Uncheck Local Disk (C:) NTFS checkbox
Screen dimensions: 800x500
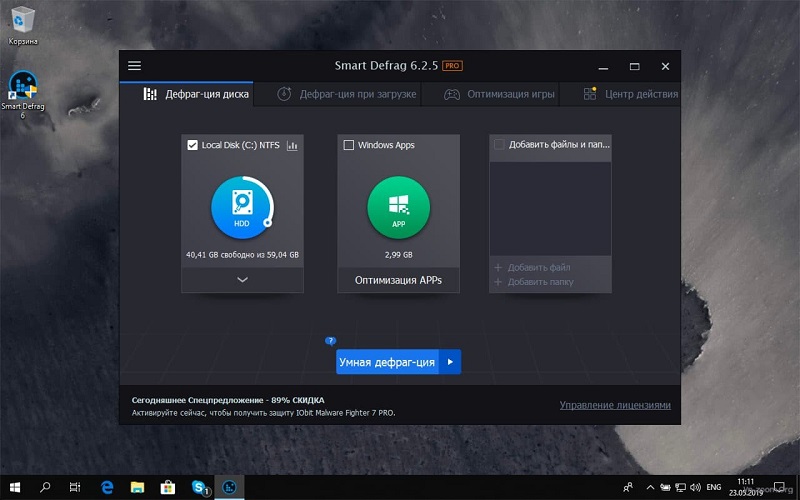[192, 145]
